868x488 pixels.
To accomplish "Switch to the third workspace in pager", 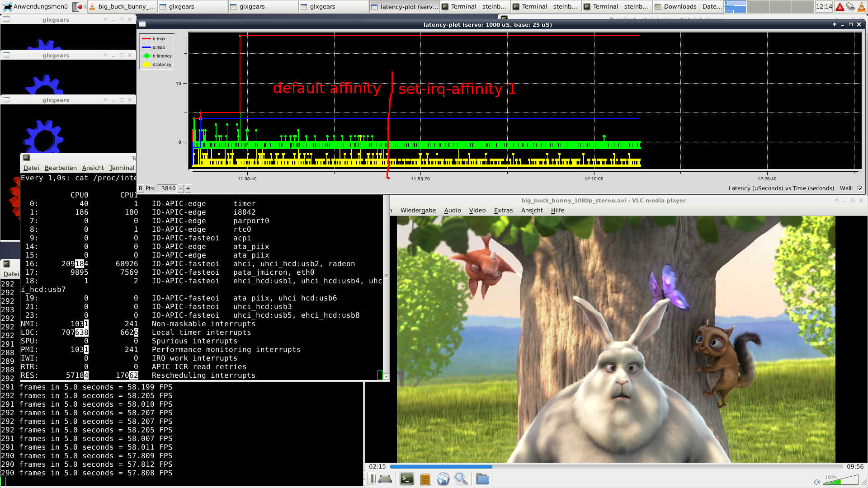I will coord(780,6).
